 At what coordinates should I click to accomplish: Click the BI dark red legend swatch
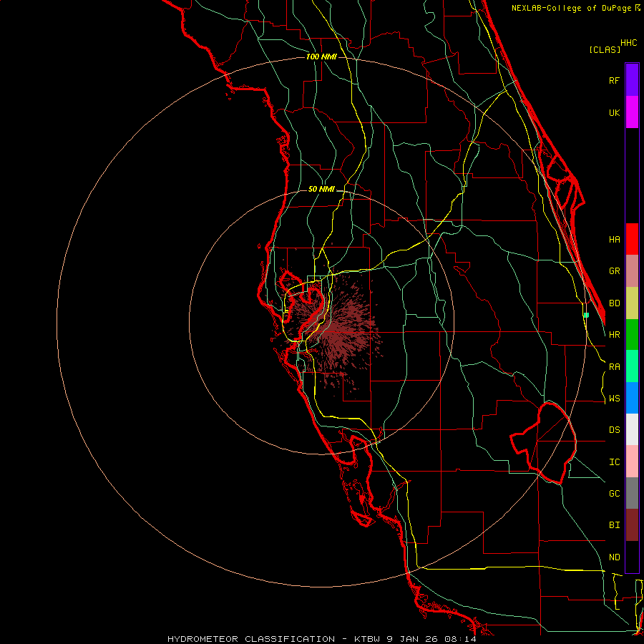point(632,525)
